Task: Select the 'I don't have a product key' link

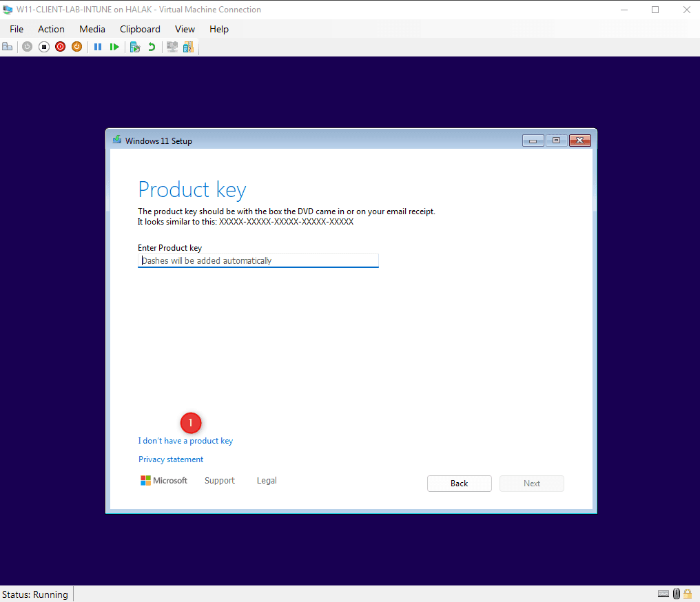Action: pos(185,441)
